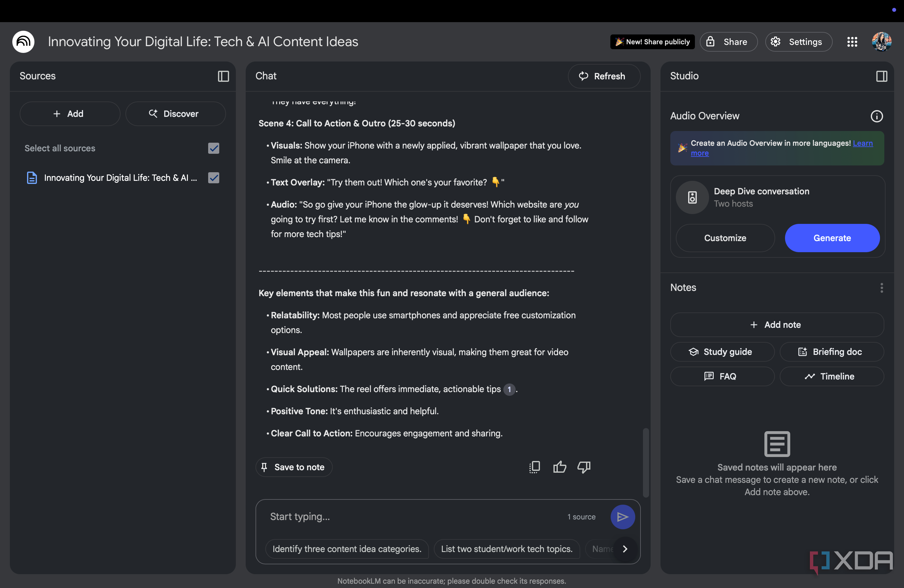The image size is (904, 588).
Task: Open the user profile avatar
Action: tap(882, 42)
